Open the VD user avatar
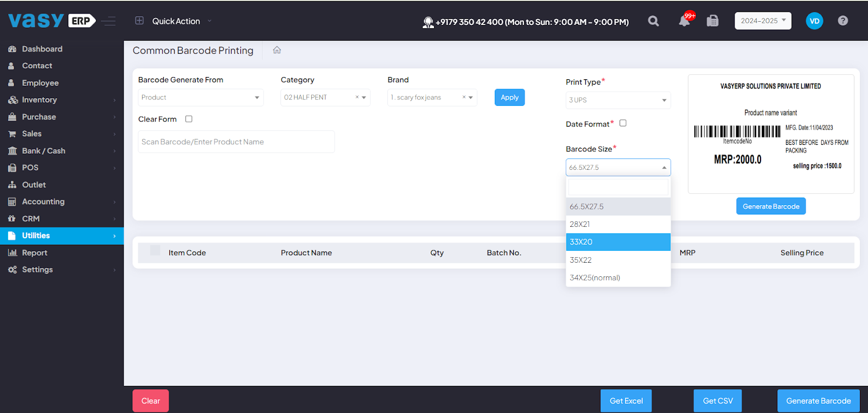Image resolution: width=868 pixels, height=413 pixels. click(814, 21)
